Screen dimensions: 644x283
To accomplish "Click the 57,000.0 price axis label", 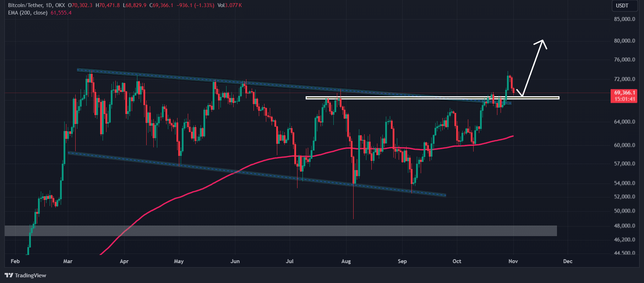I will click(624, 164).
